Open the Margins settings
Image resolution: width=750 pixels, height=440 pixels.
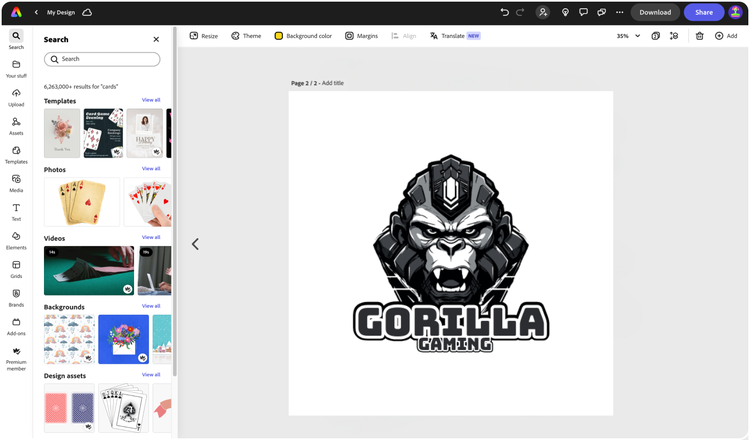point(362,36)
